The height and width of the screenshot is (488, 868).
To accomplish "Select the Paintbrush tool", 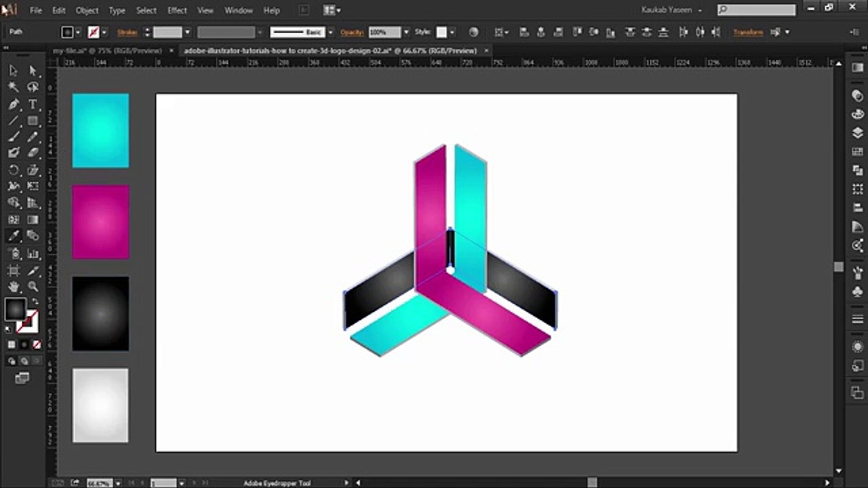I will (x=14, y=137).
